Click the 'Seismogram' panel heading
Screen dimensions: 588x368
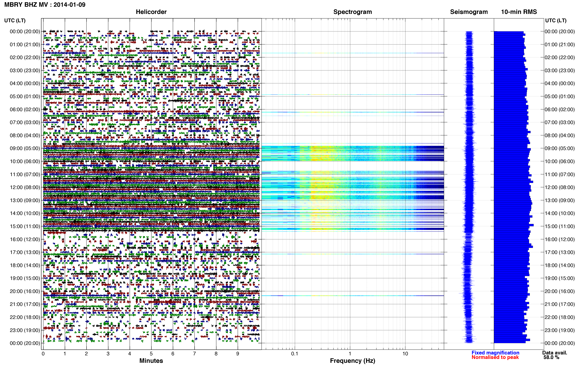(x=469, y=12)
